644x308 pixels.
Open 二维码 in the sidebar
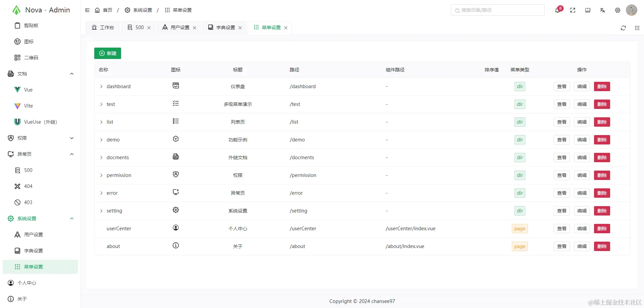click(40, 58)
